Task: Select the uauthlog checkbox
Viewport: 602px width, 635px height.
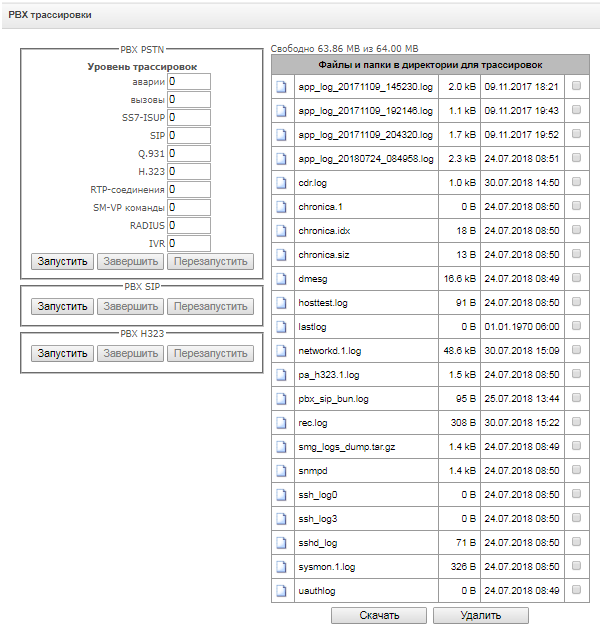Action: (x=576, y=590)
